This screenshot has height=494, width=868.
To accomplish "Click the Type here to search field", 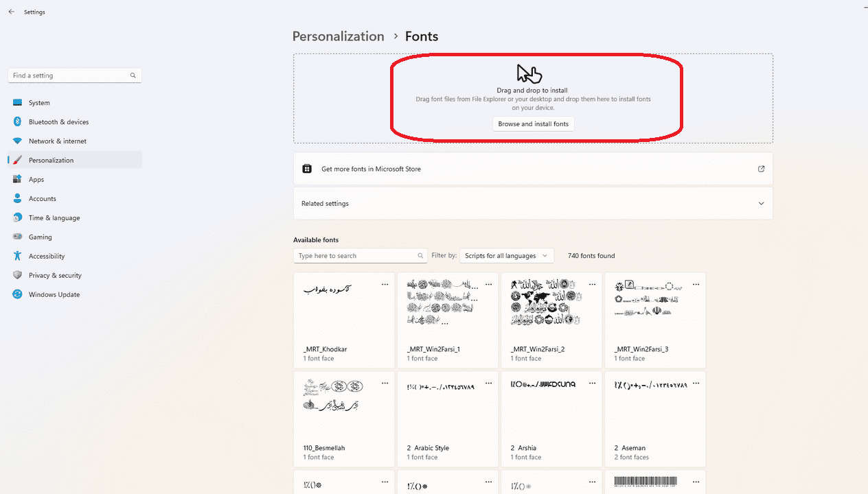I will (x=355, y=256).
